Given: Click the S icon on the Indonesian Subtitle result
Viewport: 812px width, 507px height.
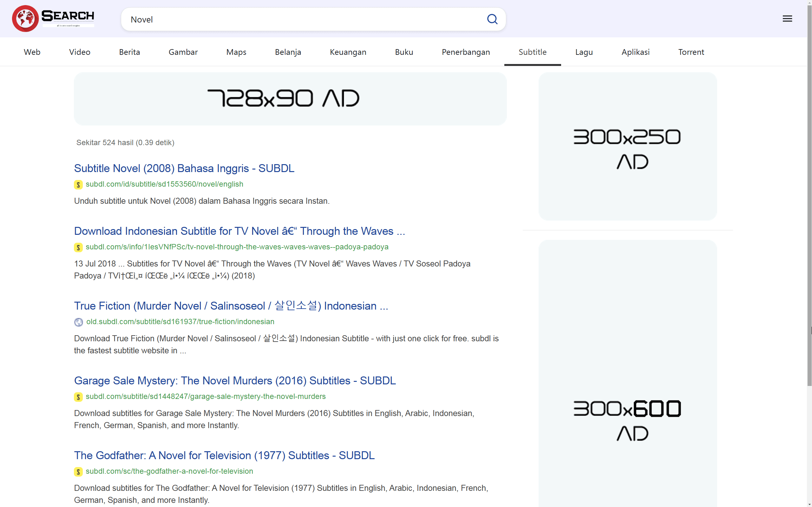Looking at the screenshot, I should coord(78,247).
